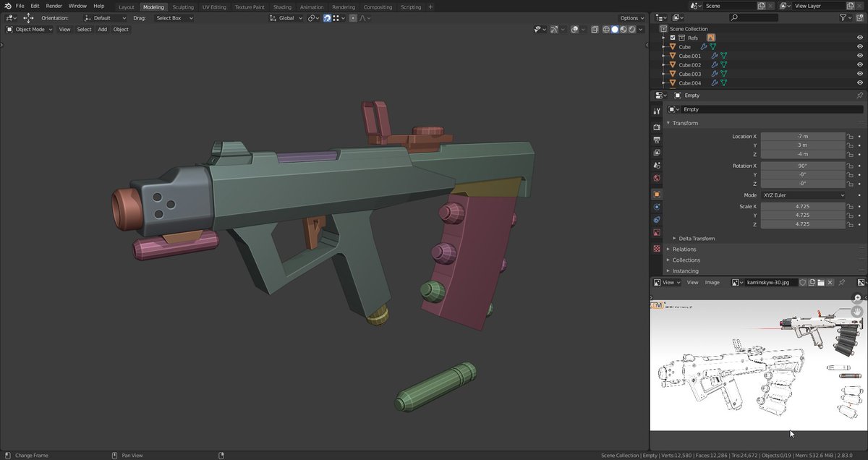Create new collection in outliner header
868x460 pixels.
(x=859, y=17)
